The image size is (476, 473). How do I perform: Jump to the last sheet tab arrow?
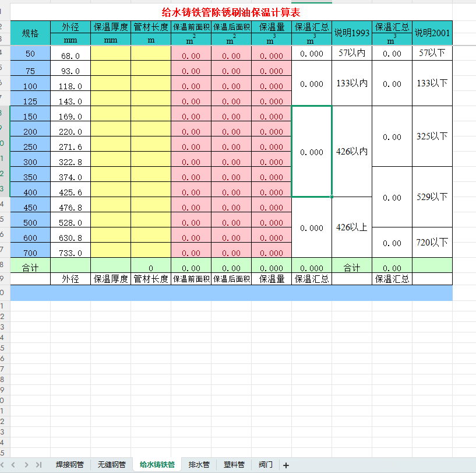pos(38,465)
